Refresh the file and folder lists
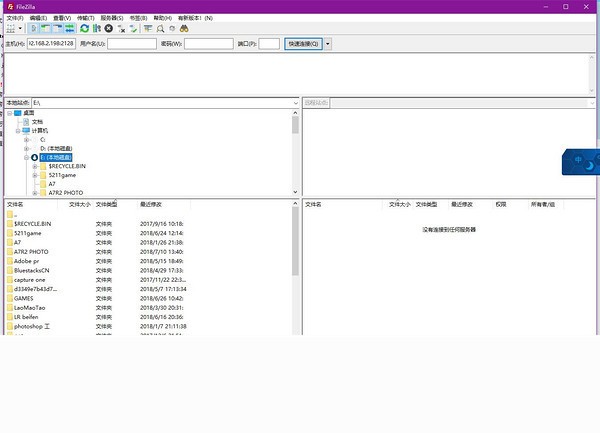This screenshot has height=433, width=600. pyautogui.click(x=85, y=28)
